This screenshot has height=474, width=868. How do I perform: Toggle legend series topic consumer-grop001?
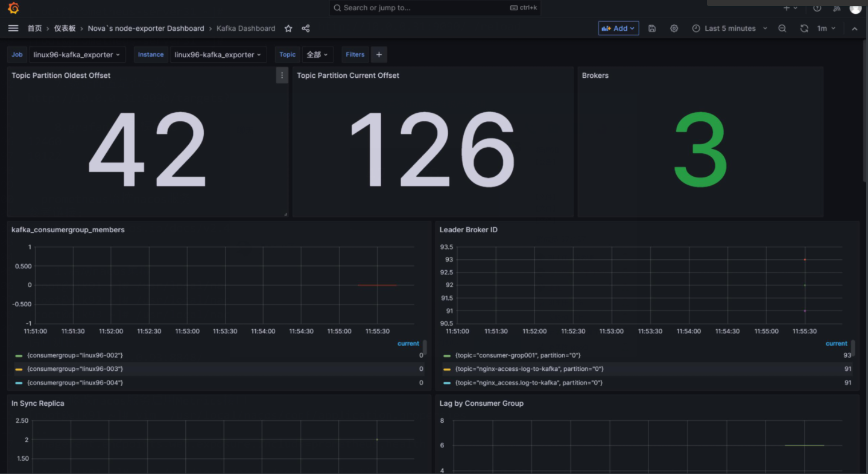(x=518, y=355)
